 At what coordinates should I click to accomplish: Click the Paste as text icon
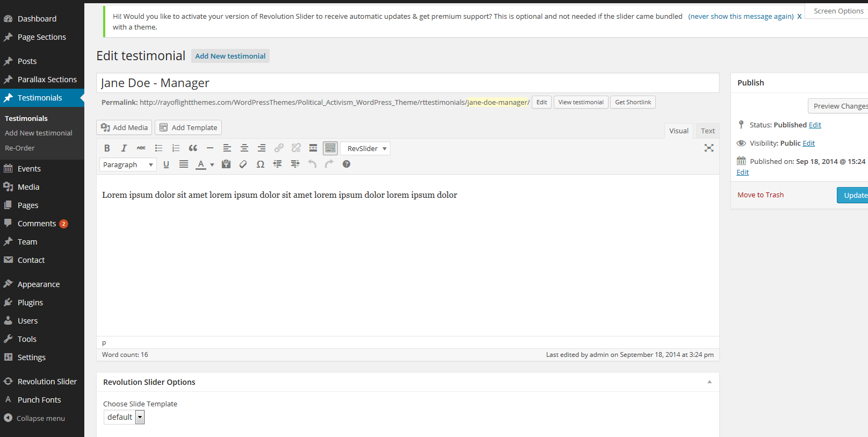tap(226, 164)
